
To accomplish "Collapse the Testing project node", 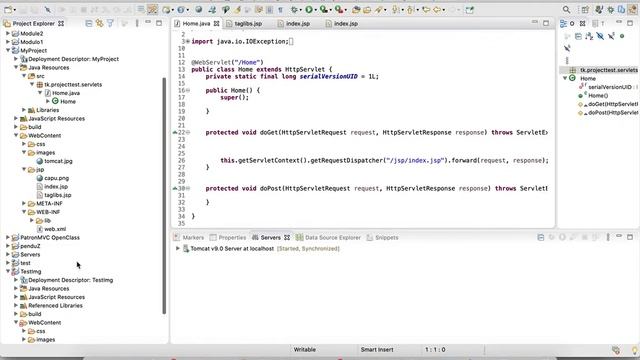I will (8, 271).
